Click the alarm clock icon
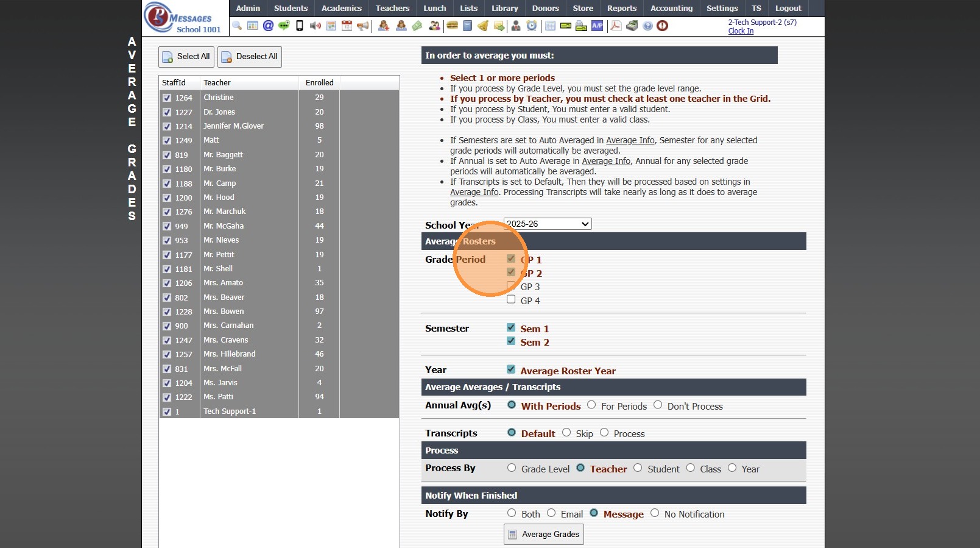This screenshot has height=548, width=980. [532, 26]
